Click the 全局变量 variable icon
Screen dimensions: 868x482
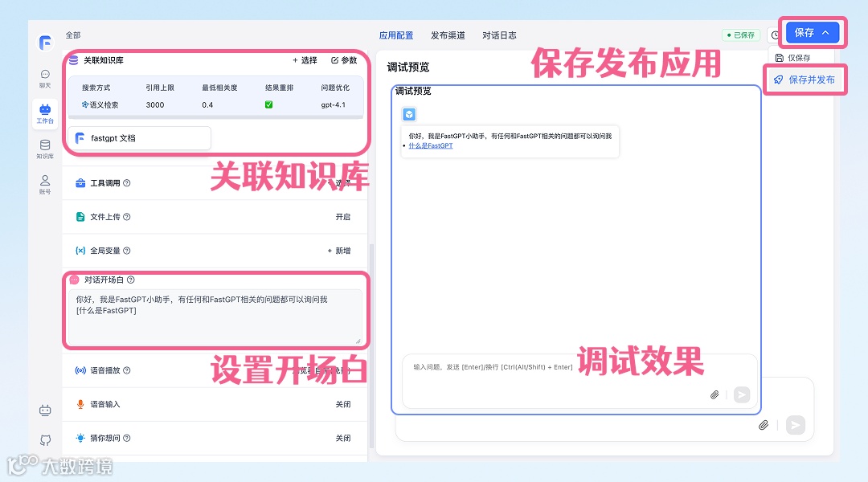tap(80, 251)
